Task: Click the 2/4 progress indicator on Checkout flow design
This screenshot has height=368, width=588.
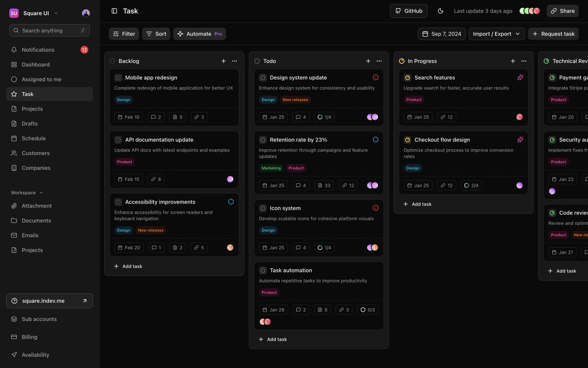Action: click(471, 184)
